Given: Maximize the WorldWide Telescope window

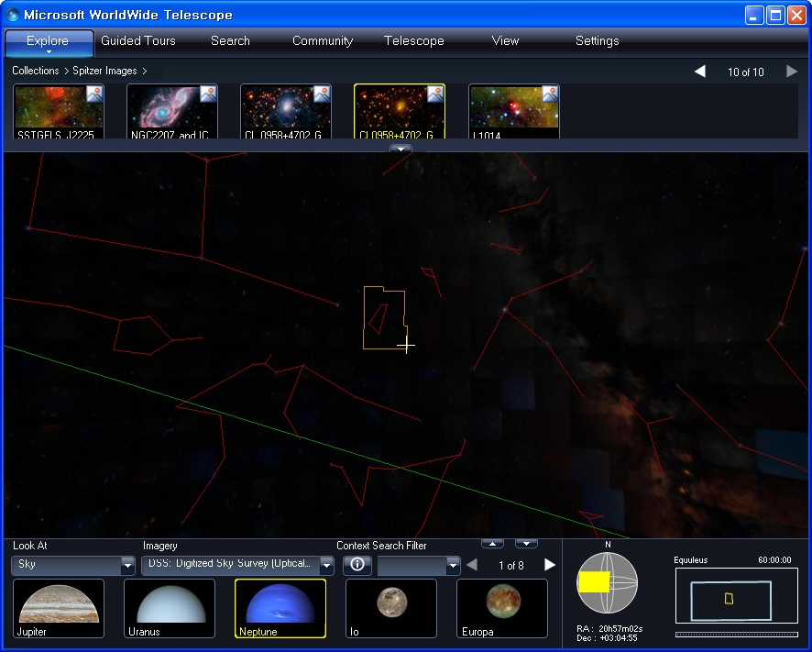Looking at the screenshot, I should 775,15.
